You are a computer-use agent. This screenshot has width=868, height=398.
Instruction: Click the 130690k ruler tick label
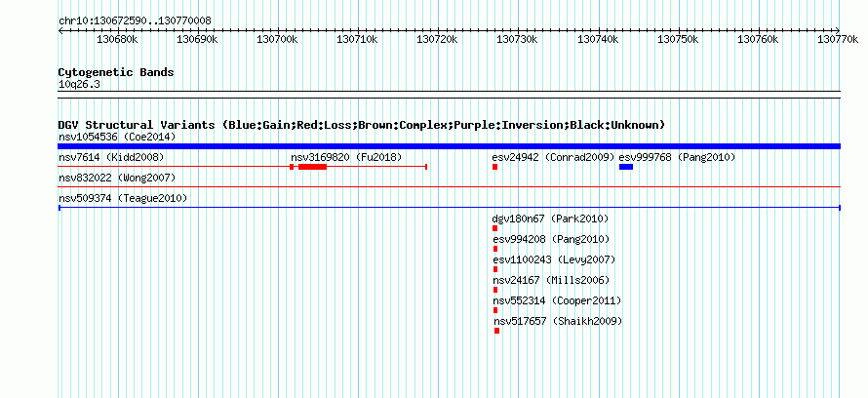[x=196, y=39]
